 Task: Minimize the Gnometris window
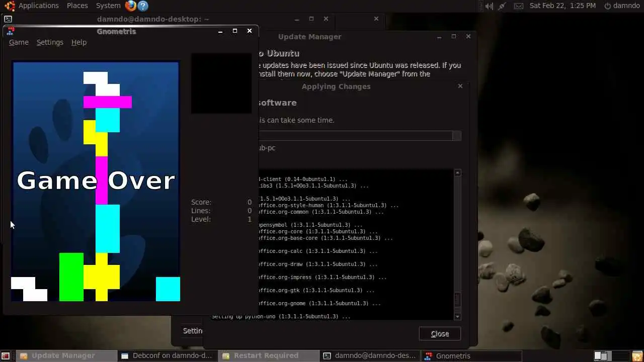tap(220, 31)
